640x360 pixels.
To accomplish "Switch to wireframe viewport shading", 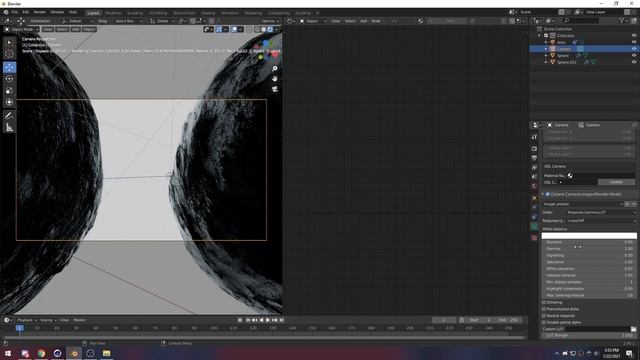I will [x=258, y=29].
